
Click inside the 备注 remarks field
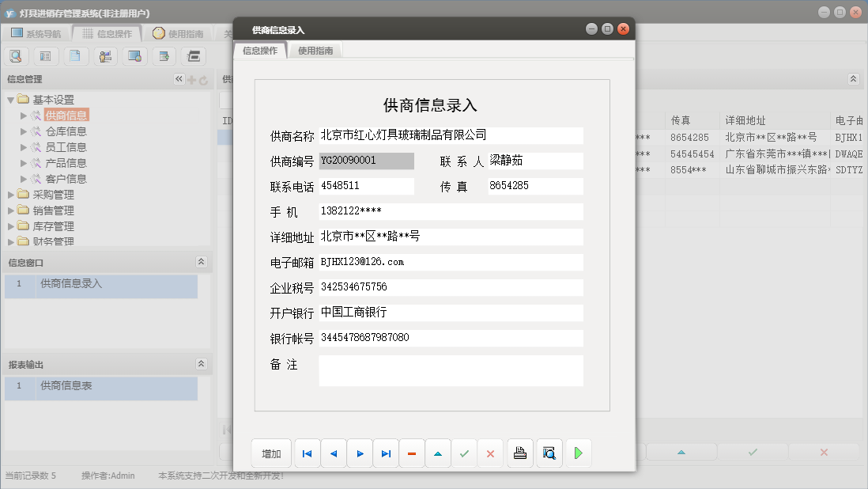click(451, 370)
